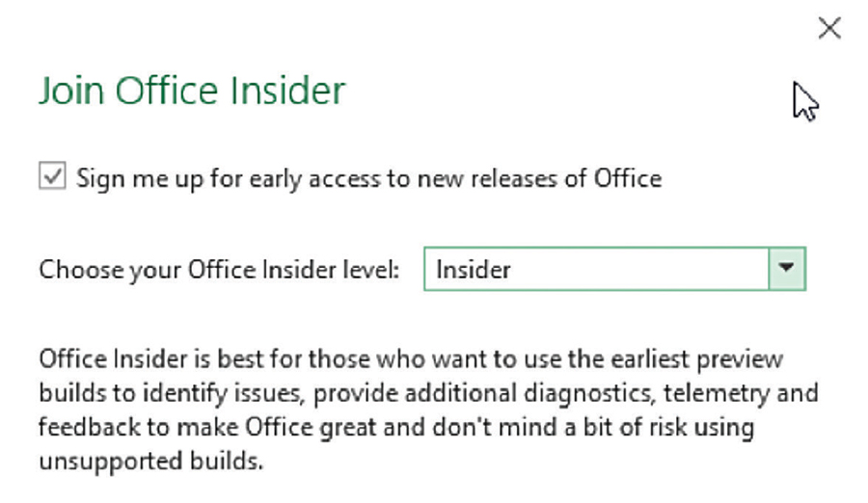The image size is (868, 503).
Task: Click the checkmark box beside 'Sign me up'
Action: (x=53, y=178)
